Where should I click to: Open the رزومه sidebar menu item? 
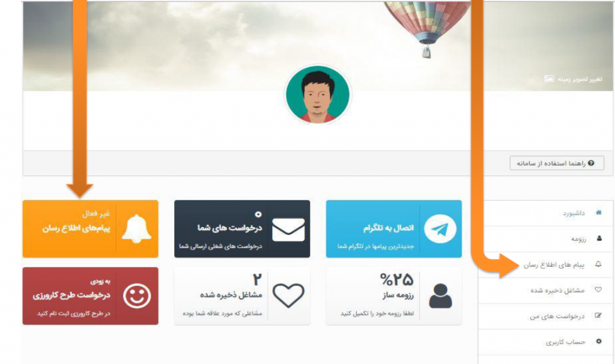(545, 239)
